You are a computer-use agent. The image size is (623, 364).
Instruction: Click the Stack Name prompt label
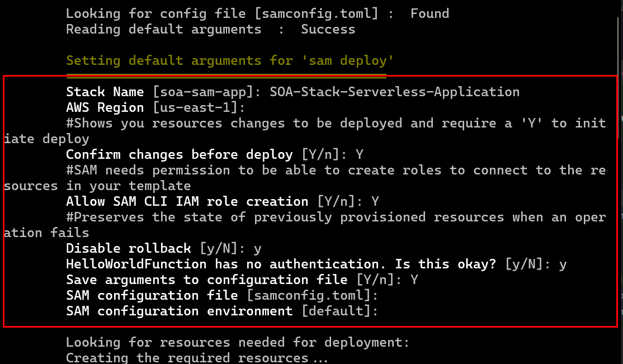(x=105, y=92)
